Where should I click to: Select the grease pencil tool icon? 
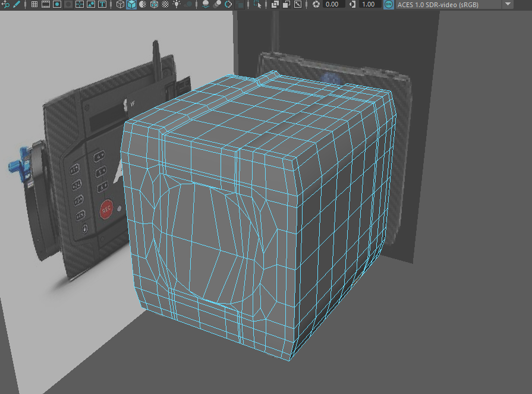[x=16, y=4]
